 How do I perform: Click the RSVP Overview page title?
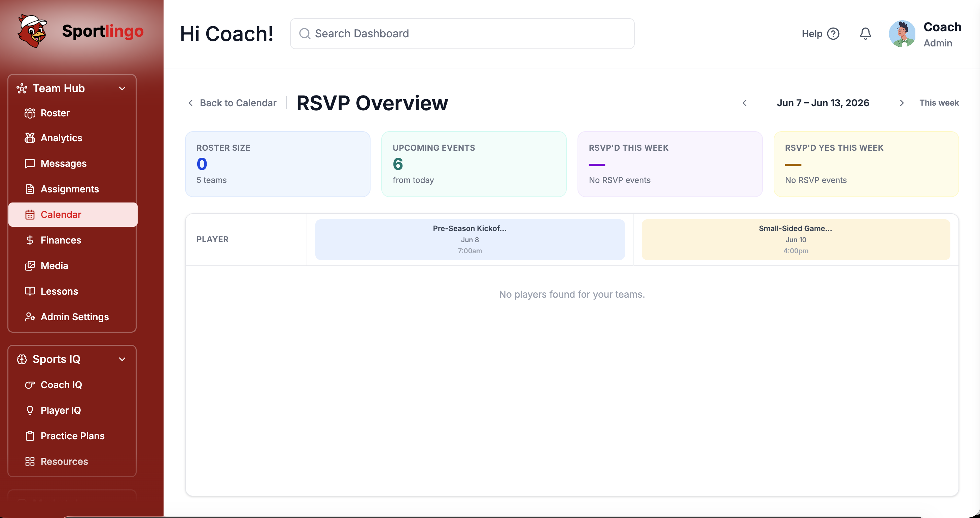372,103
